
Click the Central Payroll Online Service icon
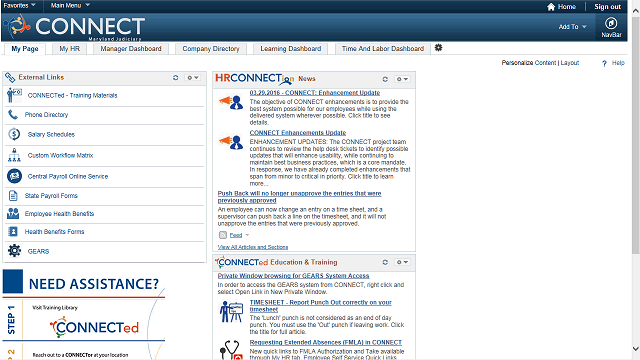coord(14,176)
